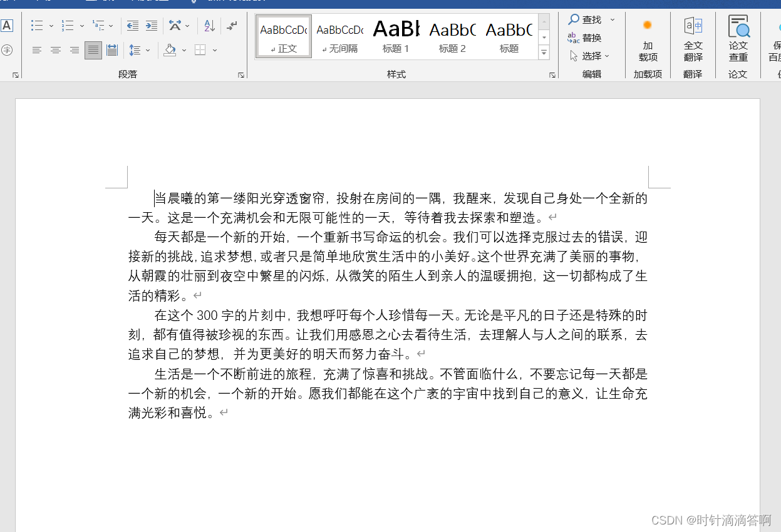Toggle center text alignment

tap(56, 50)
